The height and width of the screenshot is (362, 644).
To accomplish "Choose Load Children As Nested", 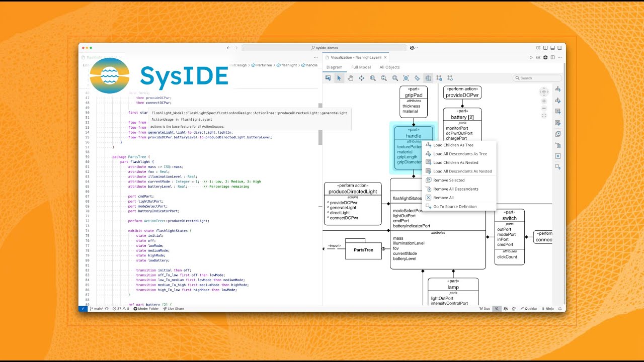I will 459,162.
